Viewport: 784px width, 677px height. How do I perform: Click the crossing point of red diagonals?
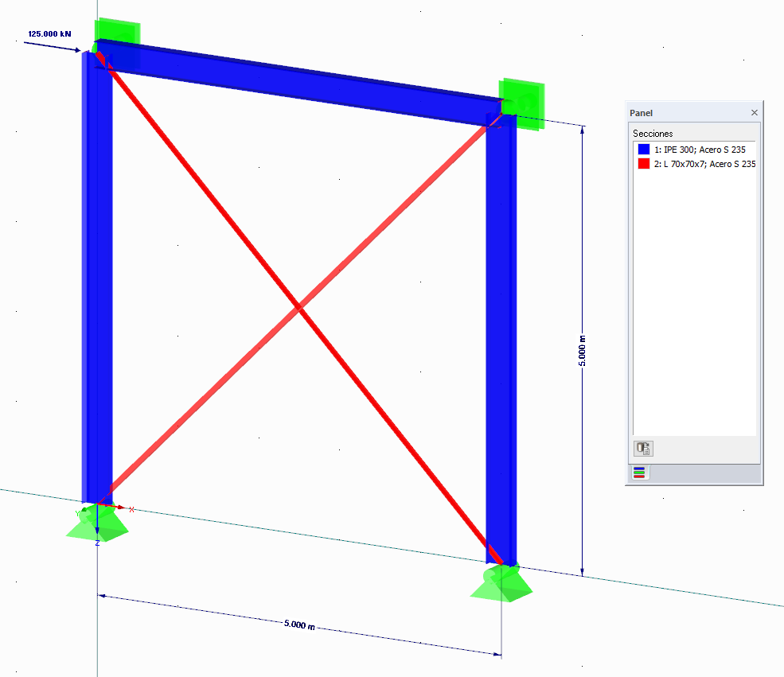[299, 308]
